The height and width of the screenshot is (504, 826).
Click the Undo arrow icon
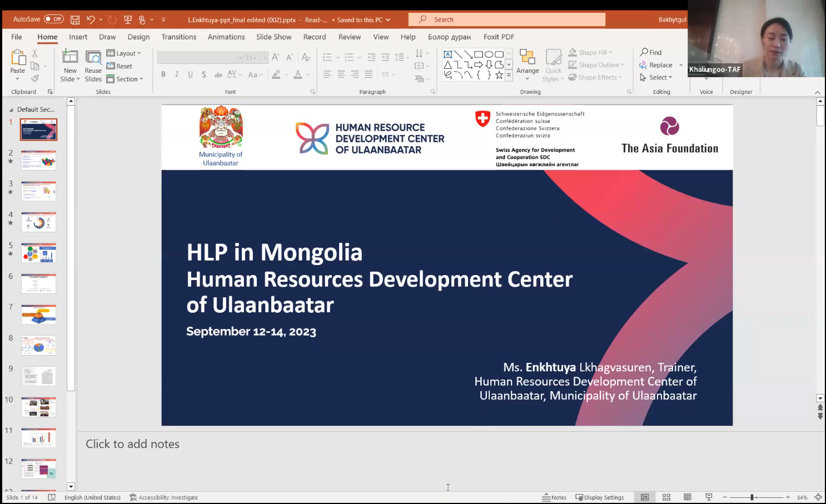coord(91,19)
